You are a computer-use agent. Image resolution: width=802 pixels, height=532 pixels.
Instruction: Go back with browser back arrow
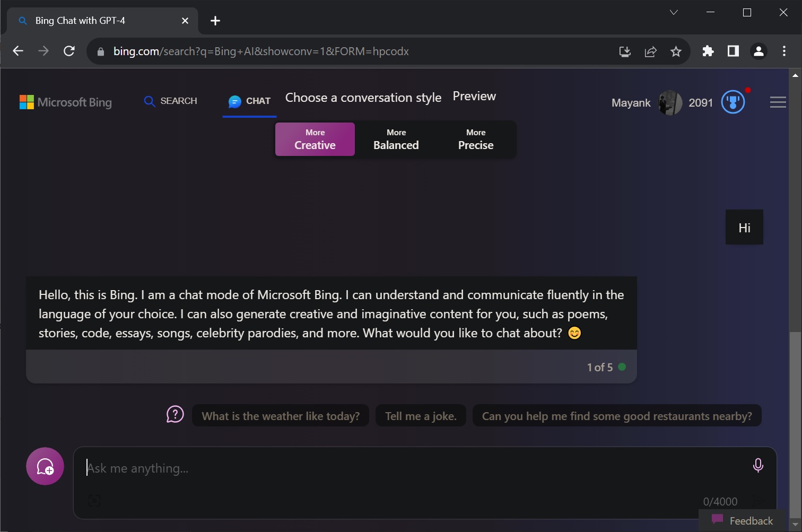coord(18,51)
